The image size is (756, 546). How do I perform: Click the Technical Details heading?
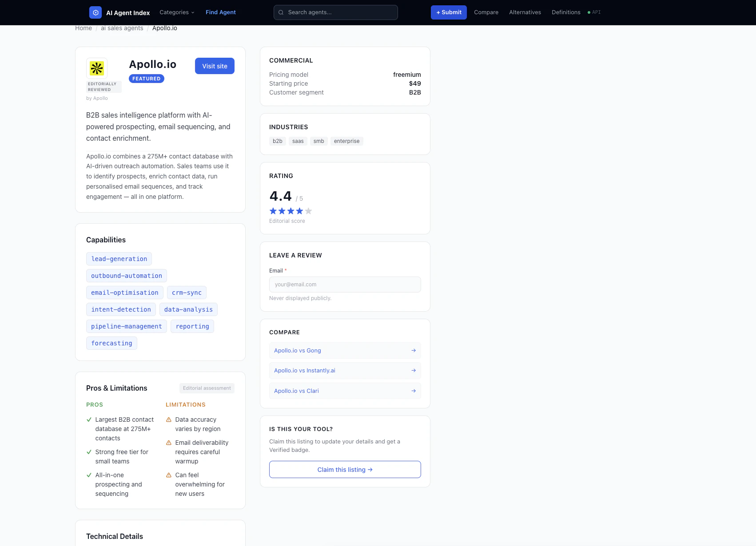tap(115, 537)
